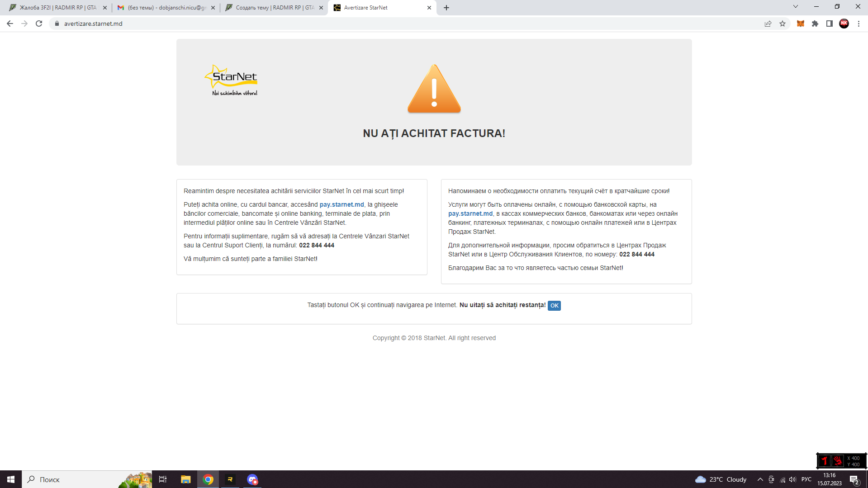Open the Discord icon in the taskbar

click(x=252, y=479)
